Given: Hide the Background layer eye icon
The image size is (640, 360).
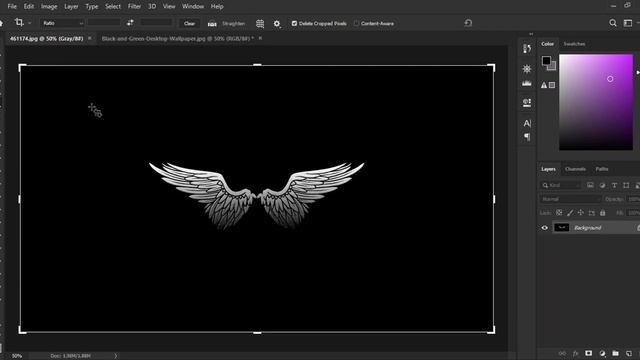Looking at the screenshot, I should click(x=544, y=228).
